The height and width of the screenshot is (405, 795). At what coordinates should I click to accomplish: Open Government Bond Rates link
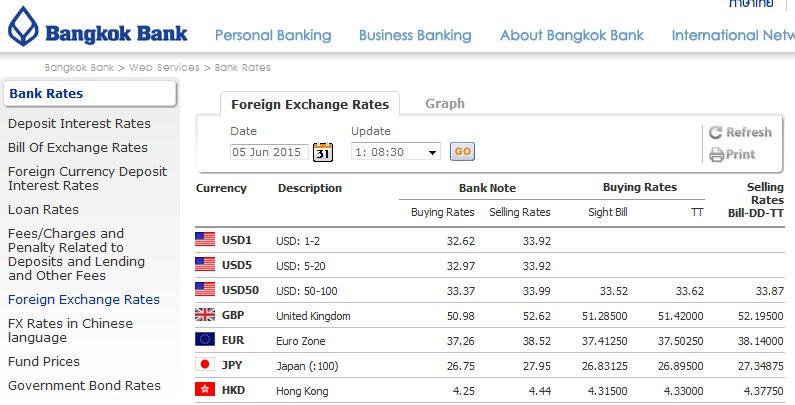(84, 385)
